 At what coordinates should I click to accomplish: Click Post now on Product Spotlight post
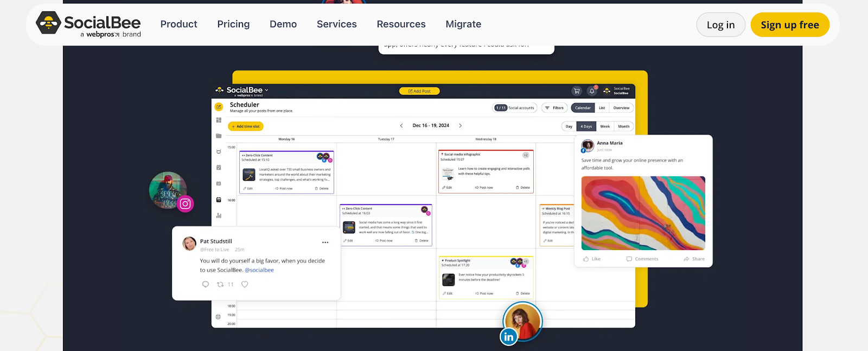tap(484, 293)
